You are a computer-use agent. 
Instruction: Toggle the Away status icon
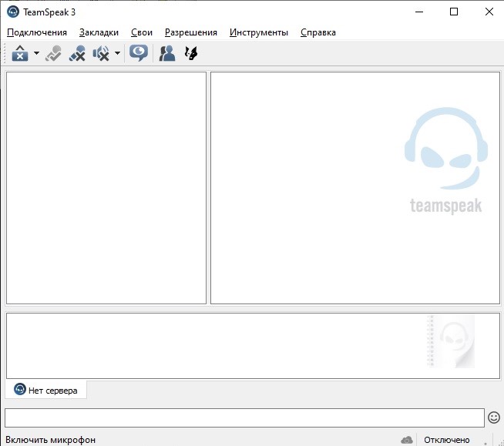click(53, 53)
